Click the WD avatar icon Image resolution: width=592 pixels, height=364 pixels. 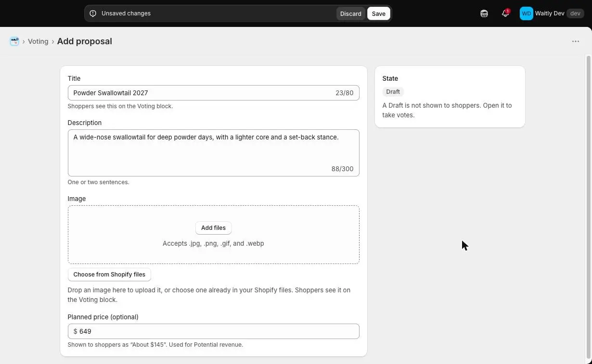point(526,13)
